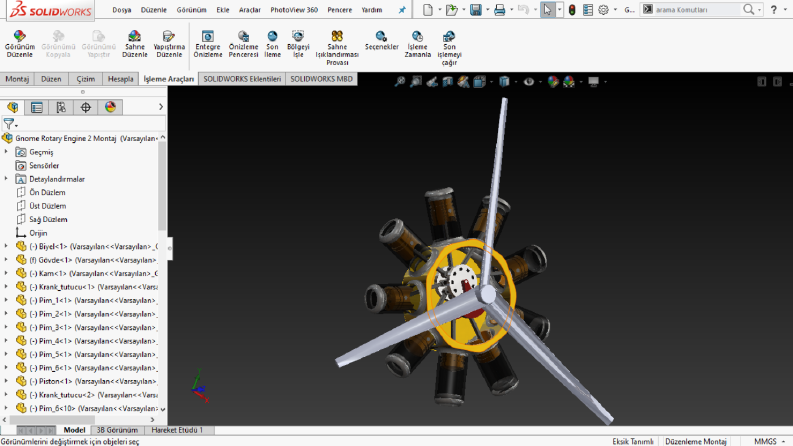This screenshot has width=793, height=446.
Task: Open view settings monitor icon
Action: [x=593, y=81]
